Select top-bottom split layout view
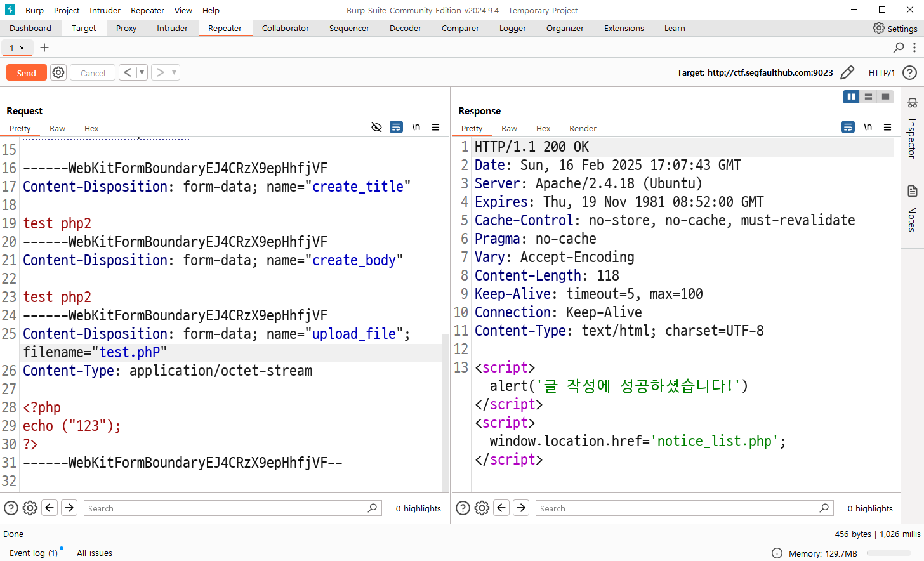This screenshot has height=561, width=924. (868, 96)
